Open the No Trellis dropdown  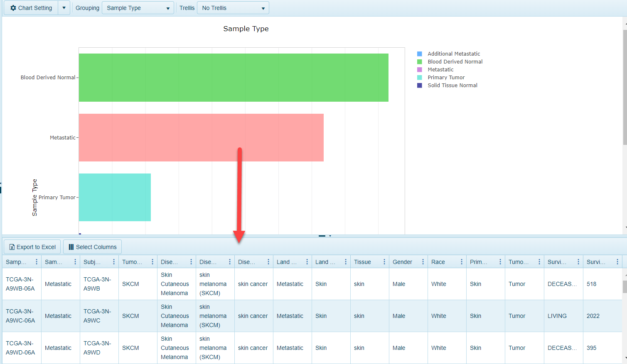coord(233,7)
